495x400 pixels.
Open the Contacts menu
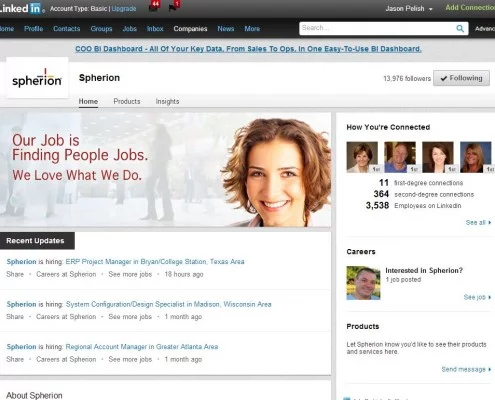(67, 29)
